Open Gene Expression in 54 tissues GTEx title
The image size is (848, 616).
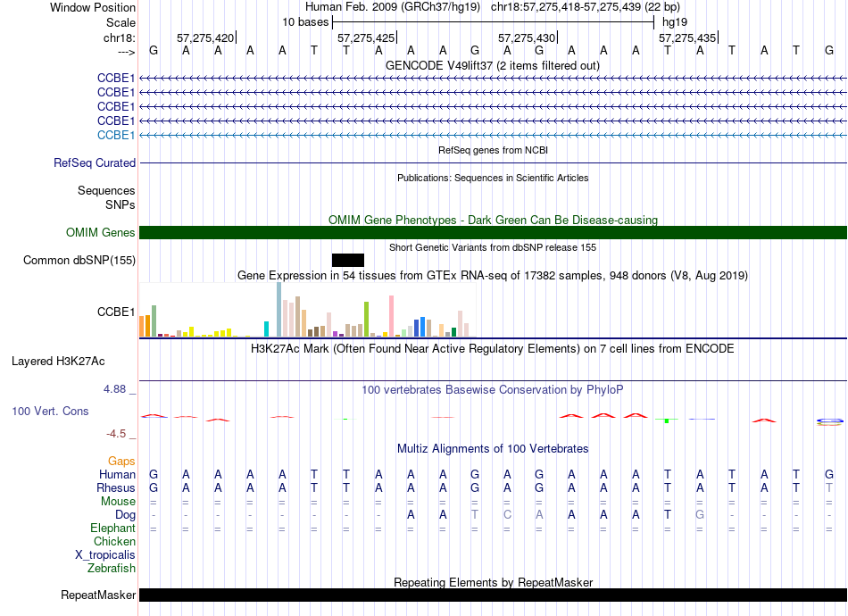coord(493,275)
